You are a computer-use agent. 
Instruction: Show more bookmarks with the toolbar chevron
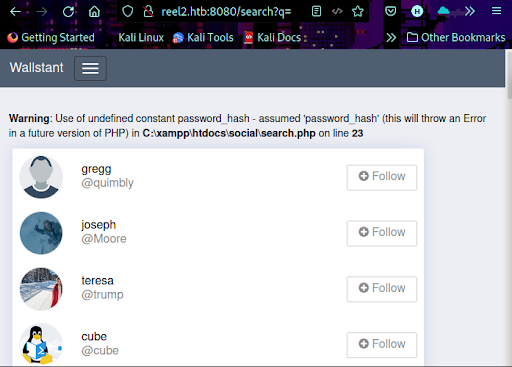(x=391, y=38)
